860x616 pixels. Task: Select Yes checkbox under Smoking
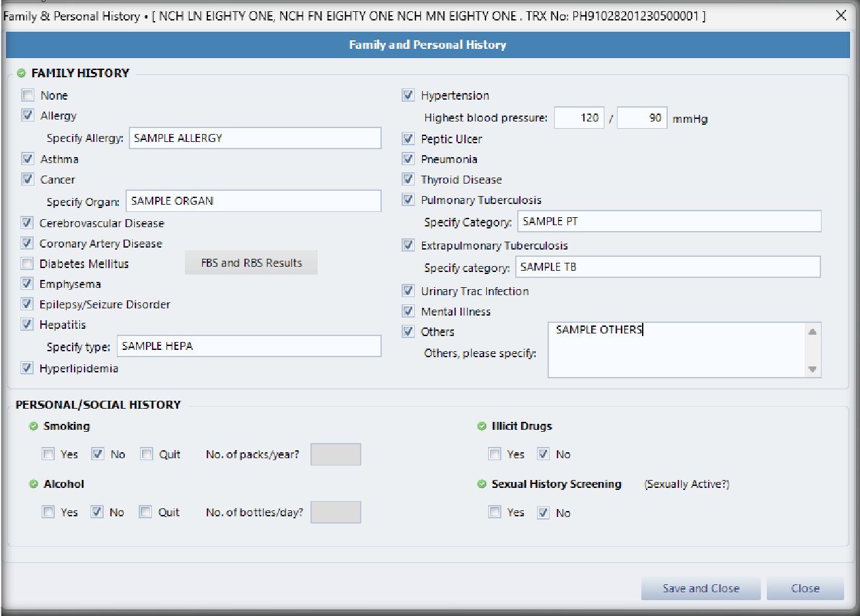48,454
